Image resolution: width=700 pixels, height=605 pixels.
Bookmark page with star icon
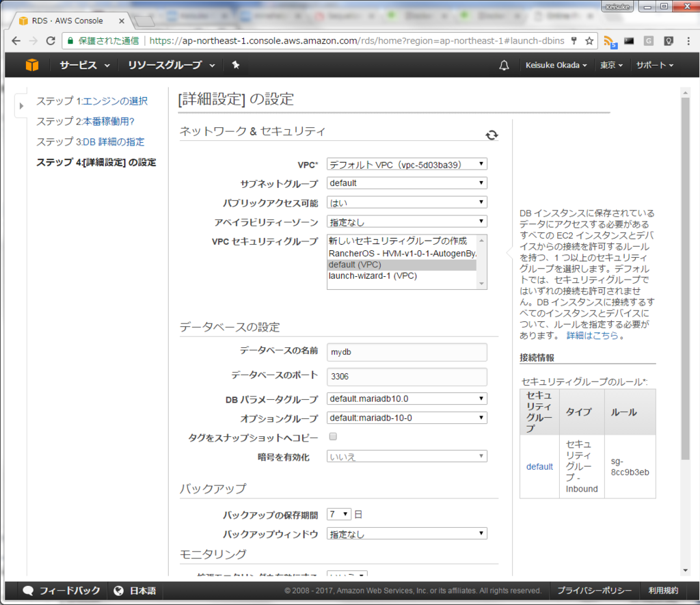(x=589, y=40)
